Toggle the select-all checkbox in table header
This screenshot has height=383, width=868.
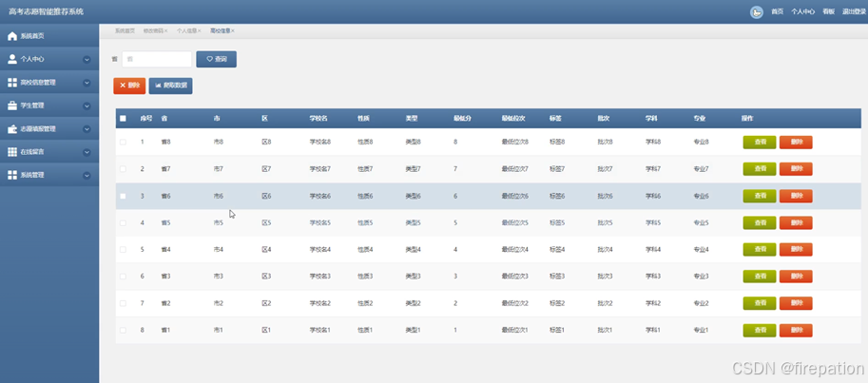pyautogui.click(x=123, y=118)
